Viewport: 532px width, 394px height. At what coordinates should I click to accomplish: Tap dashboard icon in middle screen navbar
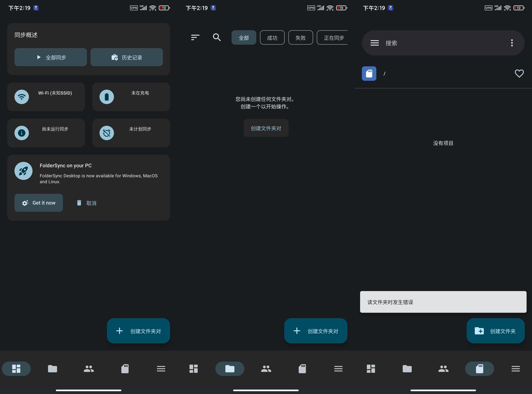194,369
